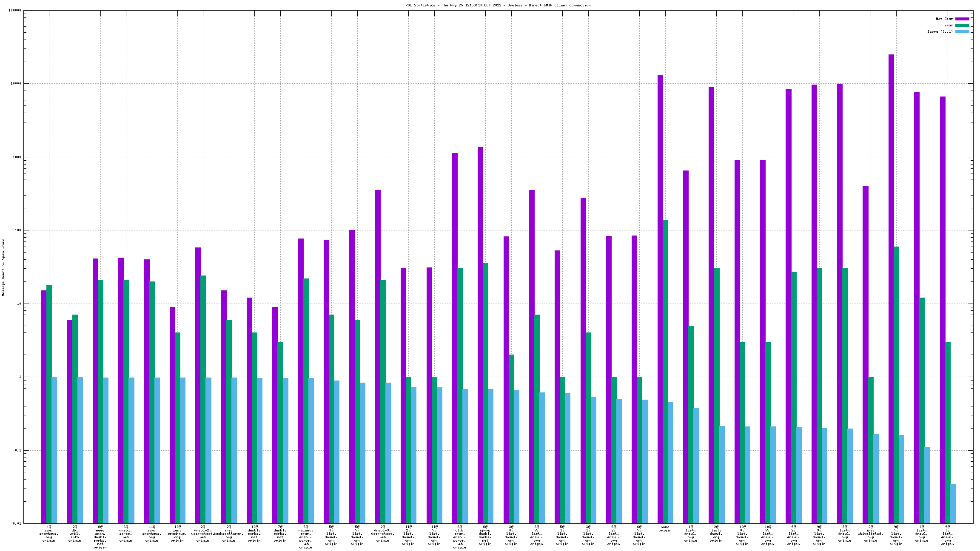The width and height of the screenshot is (980, 551).
Task: Click the '6@ recent.spam.dnsbl.sorbs.net origin' label
Action: pyautogui.click(x=306, y=537)
